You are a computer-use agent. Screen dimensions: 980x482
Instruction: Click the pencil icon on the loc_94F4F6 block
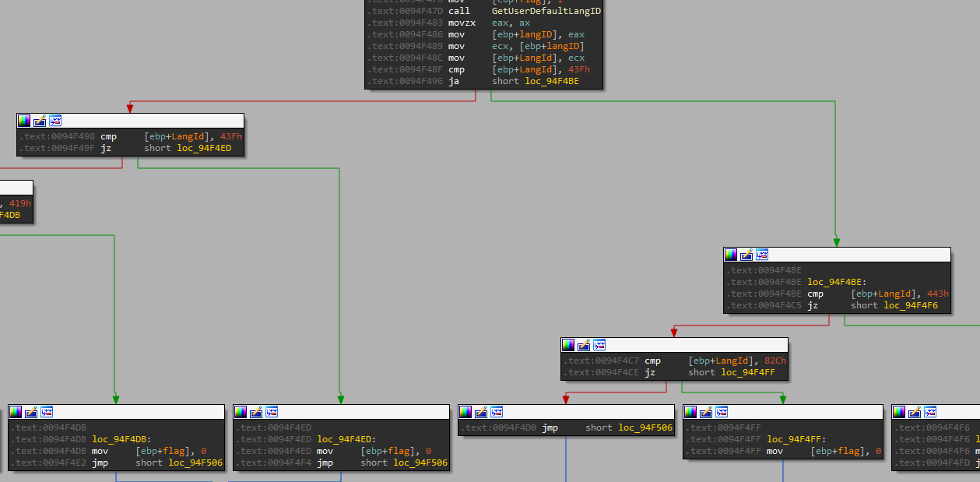click(x=915, y=412)
